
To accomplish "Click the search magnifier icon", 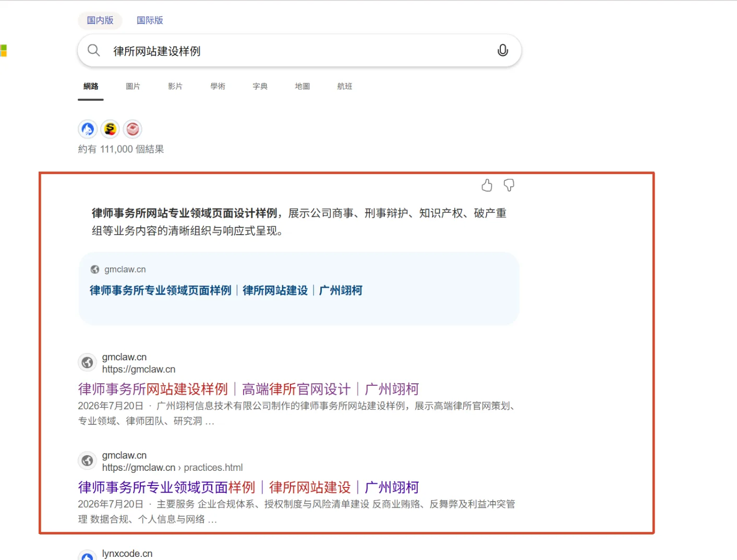I will point(94,50).
